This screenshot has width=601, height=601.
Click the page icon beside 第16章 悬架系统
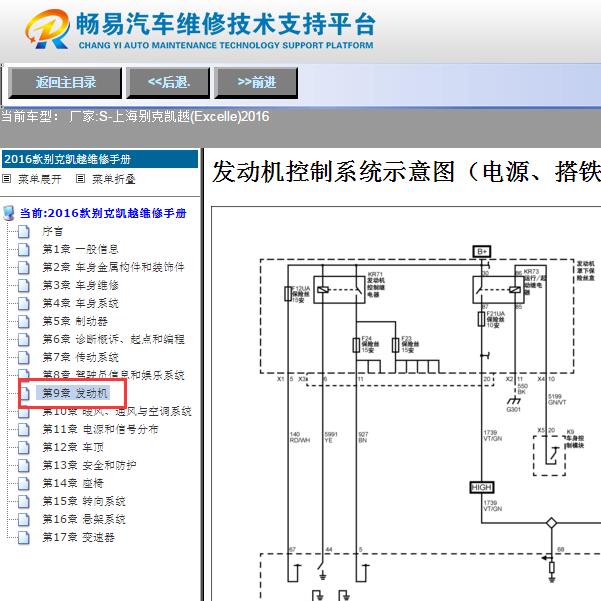point(23,519)
